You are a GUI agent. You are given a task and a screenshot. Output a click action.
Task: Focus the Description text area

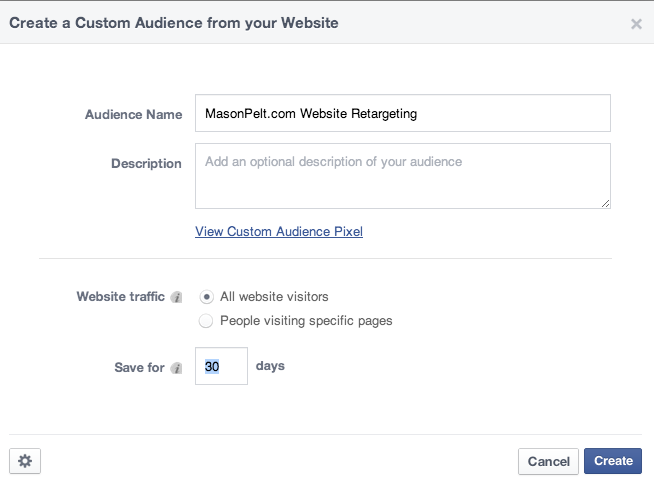(402, 176)
